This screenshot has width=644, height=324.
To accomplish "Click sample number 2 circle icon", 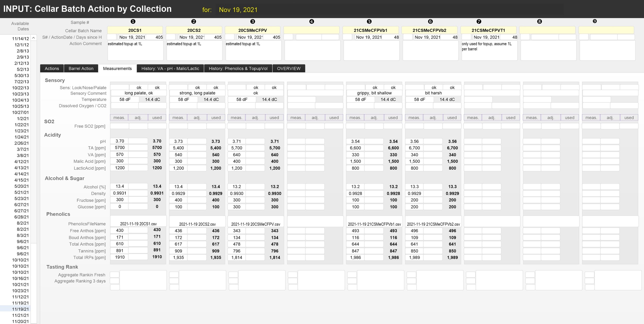I will click(194, 22).
